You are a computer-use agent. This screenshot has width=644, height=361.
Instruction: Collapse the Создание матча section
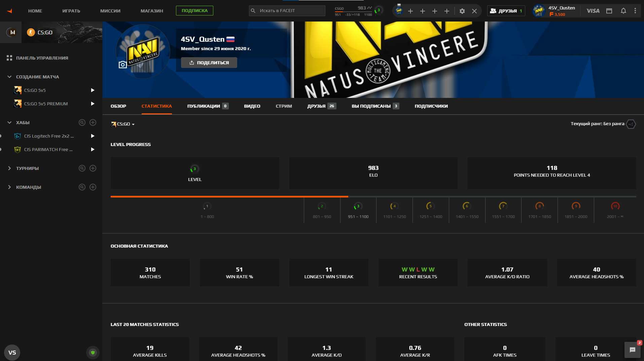click(9, 77)
